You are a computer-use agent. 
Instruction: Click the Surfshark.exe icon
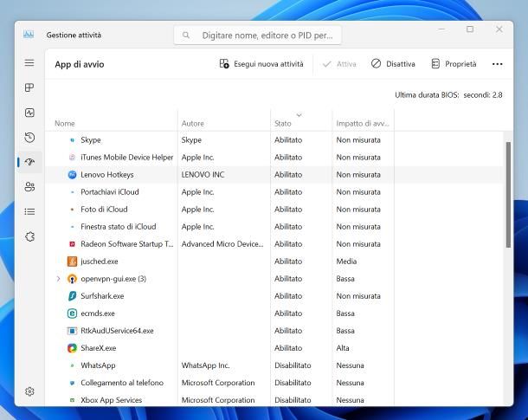(x=72, y=296)
